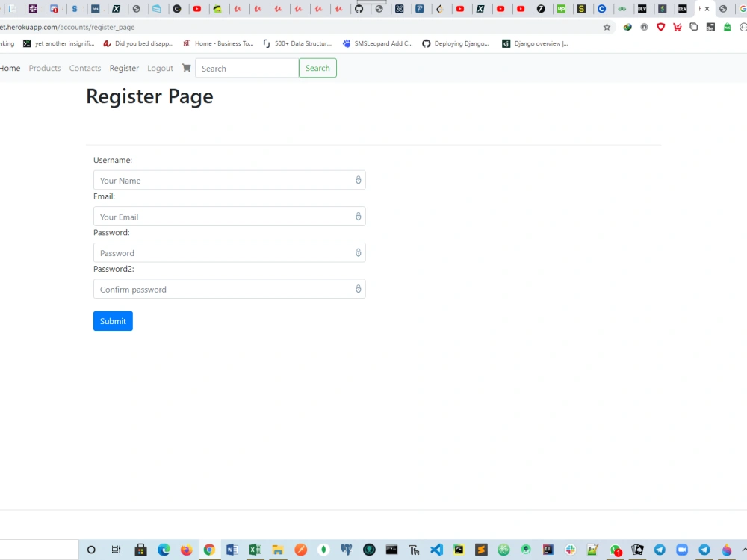The height and width of the screenshot is (560, 747).
Task: Click the Register Page heading
Action: pyautogui.click(x=149, y=96)
